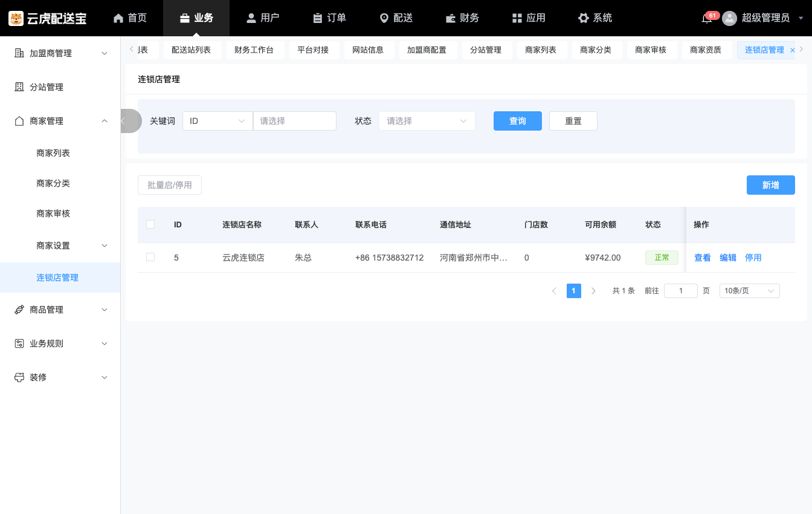
Task: Expand the 业务规则 chevron
Action: pyautogui.click(x=105, y=343)
